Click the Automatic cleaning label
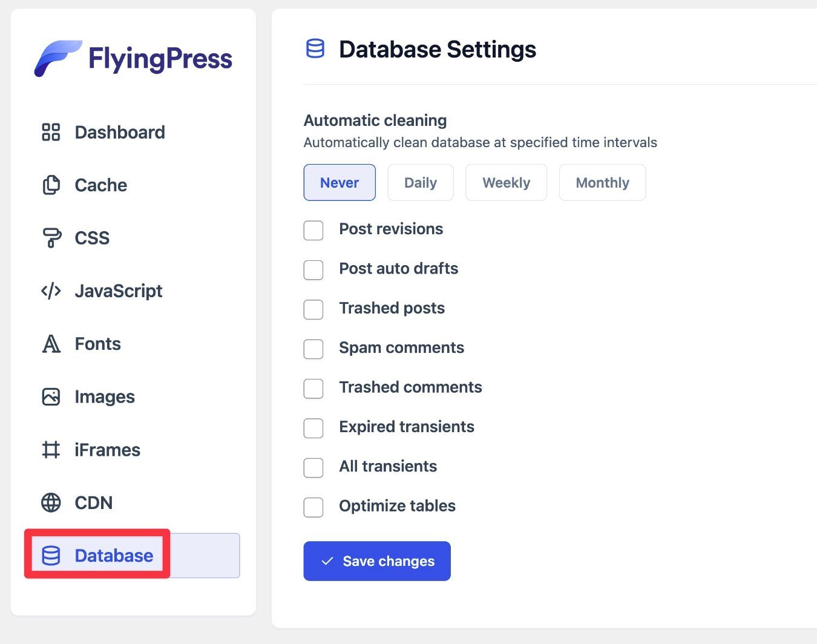817x644 pixels. [x=375, y=120]
